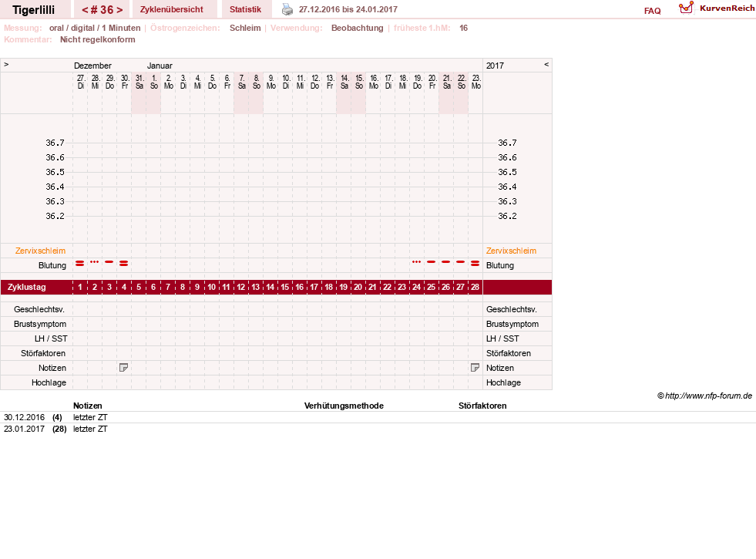756x559 pixels.
Task: Click the Zyklustag row label
Action: 27,287
